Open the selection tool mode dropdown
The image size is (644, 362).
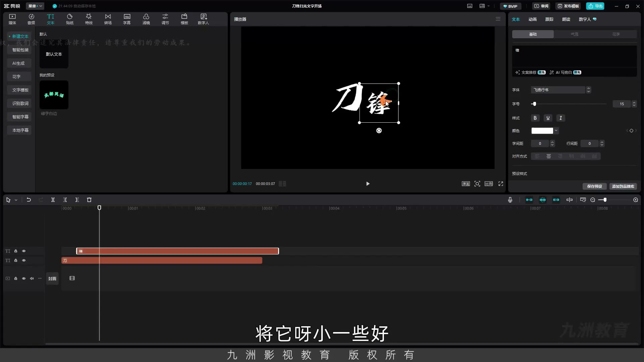(x=16, y=200)
